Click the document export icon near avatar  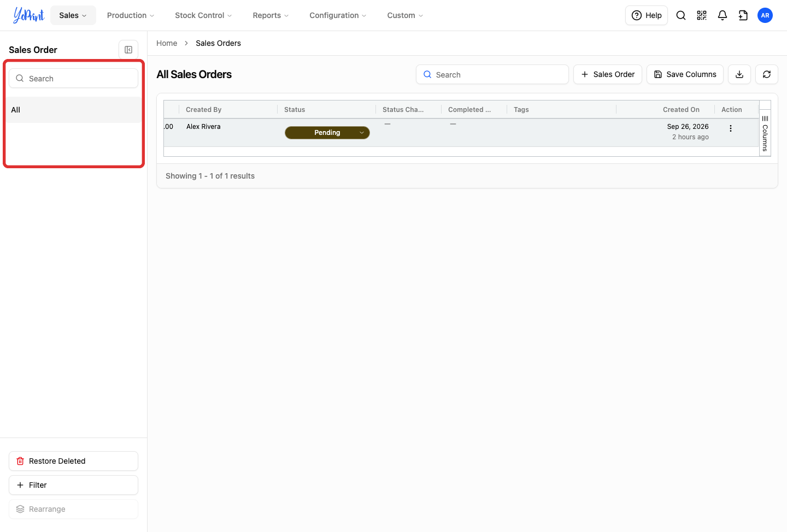tap(743, 15)
